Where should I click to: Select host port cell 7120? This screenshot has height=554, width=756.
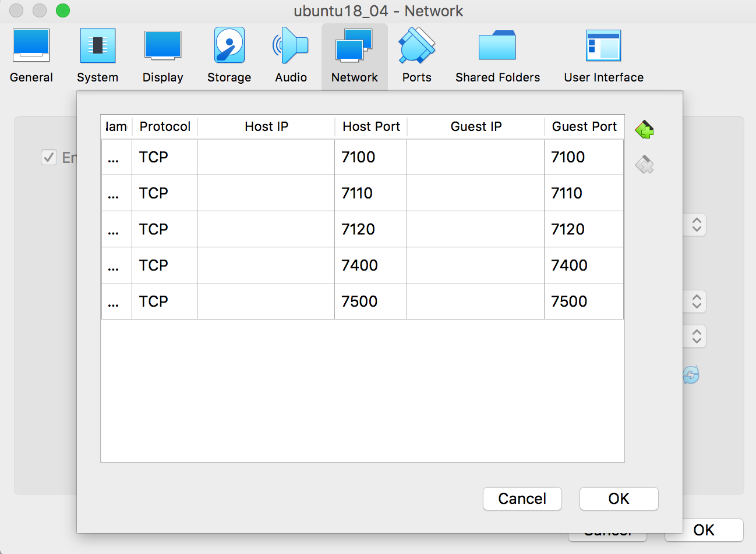tap(370, 229)
